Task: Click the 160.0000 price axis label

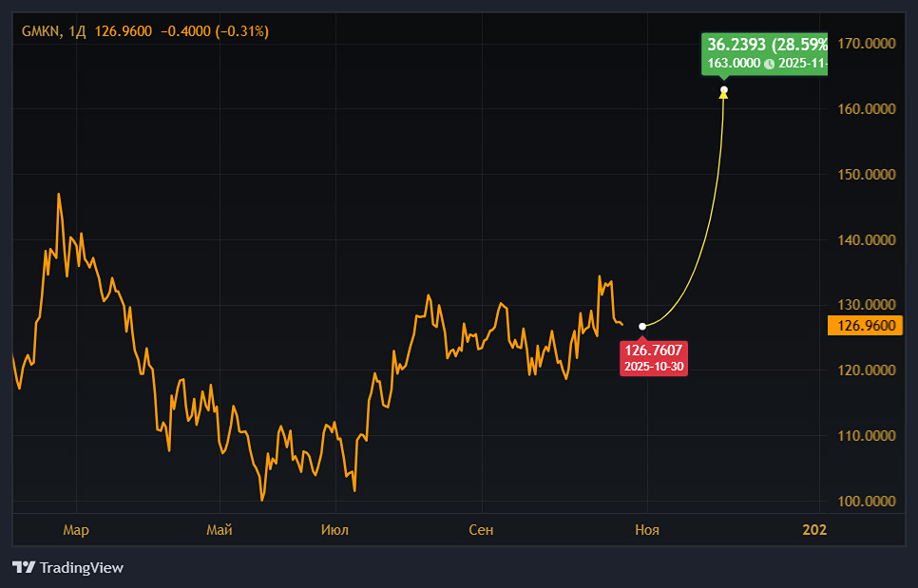Action: coord(867,109)
